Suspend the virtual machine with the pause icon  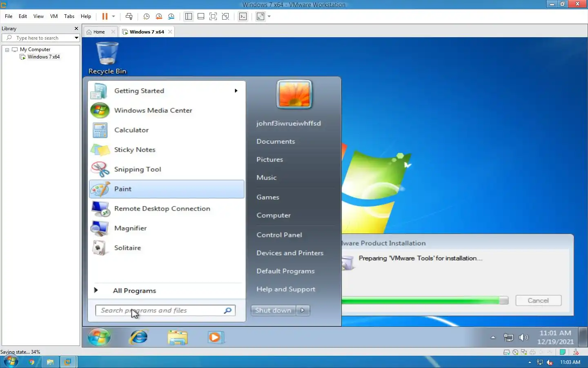[105, 16]
